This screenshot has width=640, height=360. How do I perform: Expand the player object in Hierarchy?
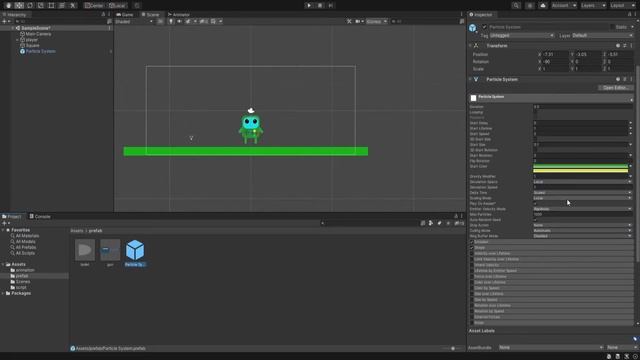[x=17, y=40]
